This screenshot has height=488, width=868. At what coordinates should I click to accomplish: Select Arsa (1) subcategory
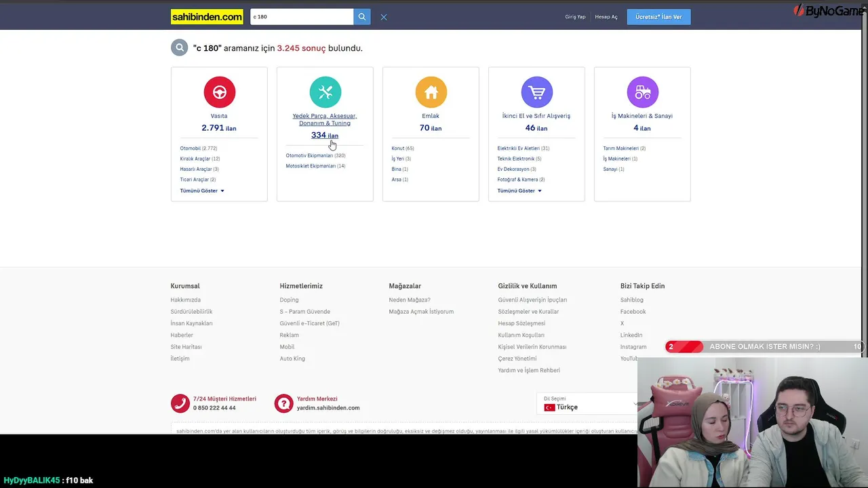400,180
